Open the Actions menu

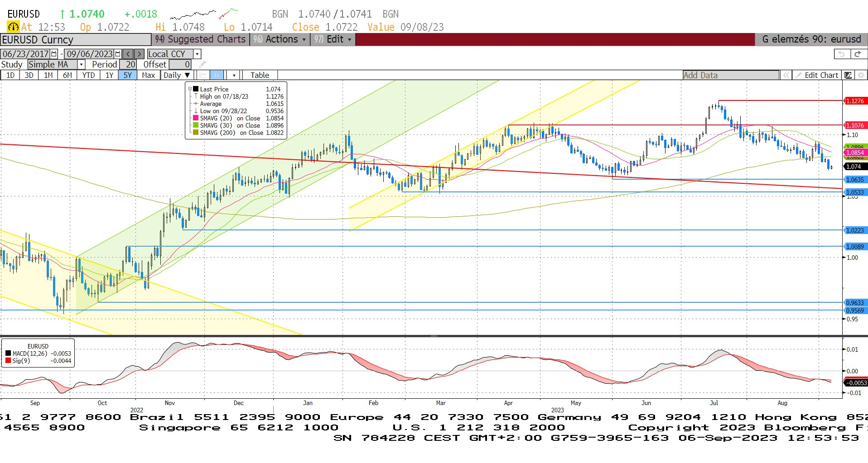coord(280,39)
